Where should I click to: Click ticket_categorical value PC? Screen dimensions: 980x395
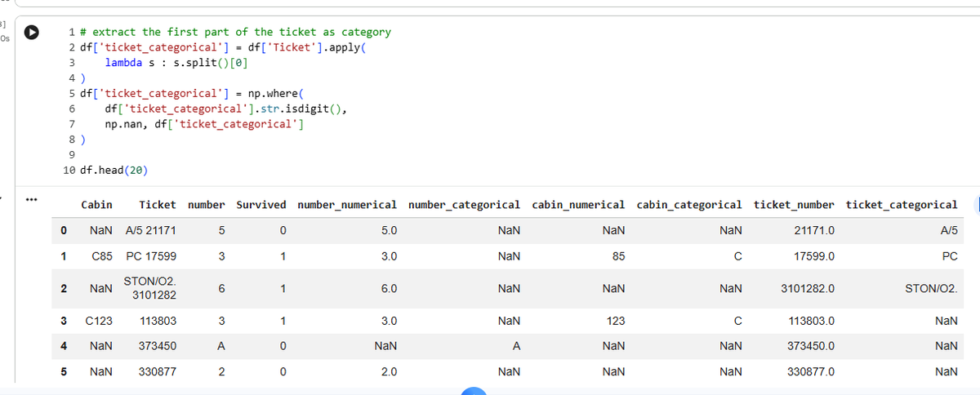(x=950, y=256)
